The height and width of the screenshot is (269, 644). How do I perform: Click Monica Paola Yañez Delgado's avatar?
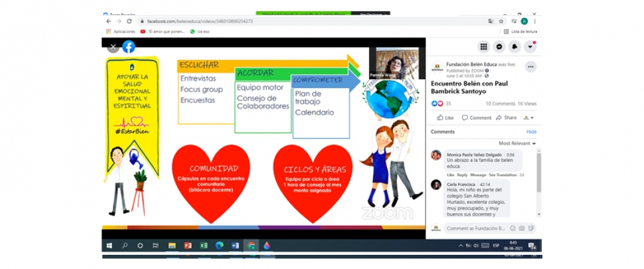436,155
